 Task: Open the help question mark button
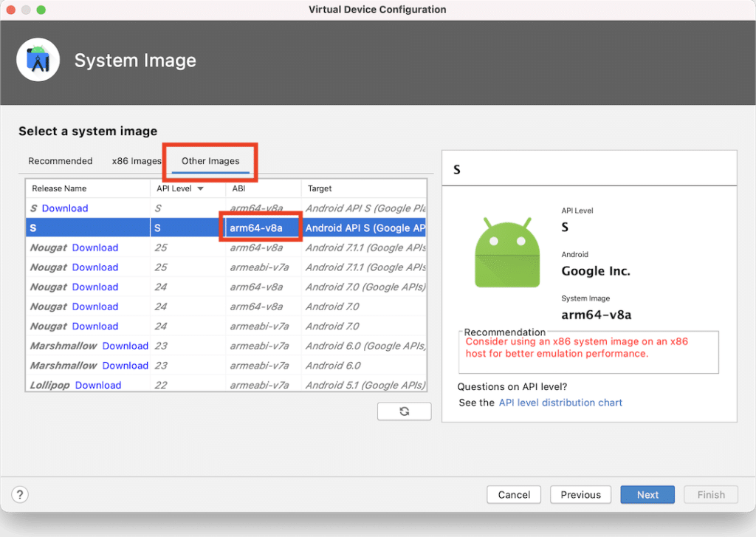point(20,495)
